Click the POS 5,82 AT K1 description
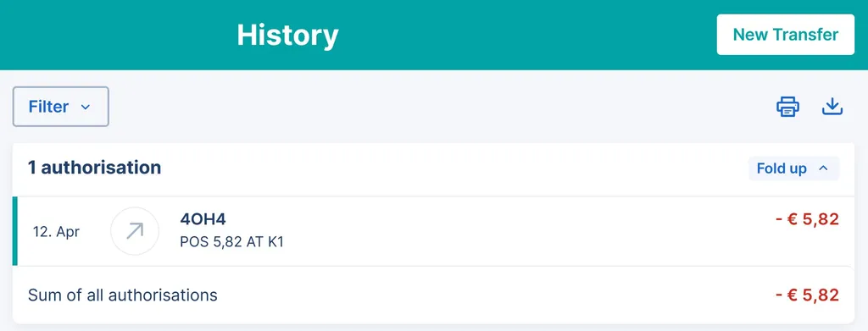Image resolution: width=868 pixels, height=331 pixels. 232,242
